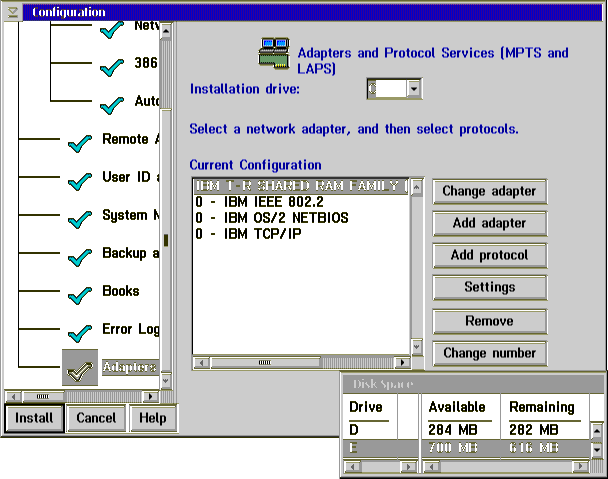This screenshot has height=479, width=608.
Task: Click Disk Space far right scroll arrow
Action: [580, 466]
